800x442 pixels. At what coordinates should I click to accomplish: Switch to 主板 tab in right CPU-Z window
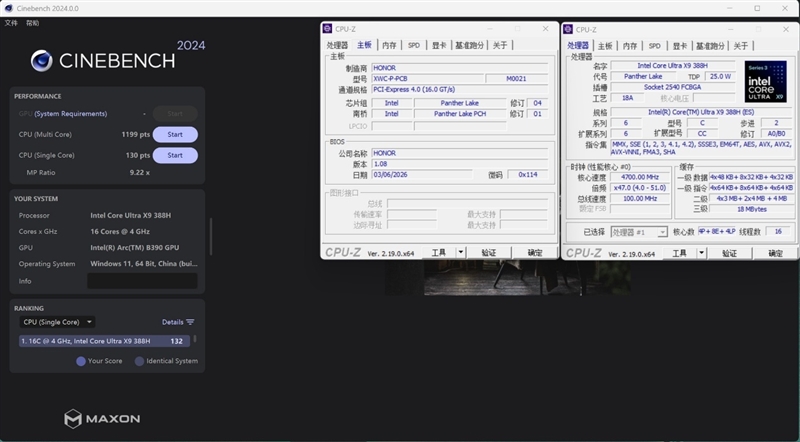[605, 46]
